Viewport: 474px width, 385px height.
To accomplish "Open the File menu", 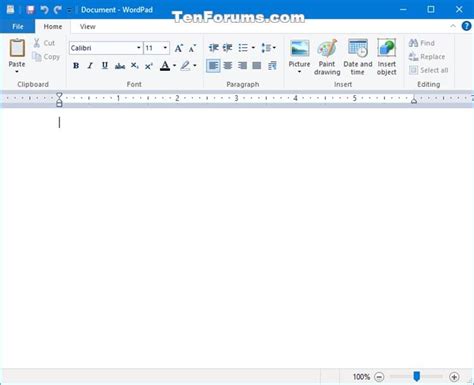I will pyautogui.click(x=17, y=26).
